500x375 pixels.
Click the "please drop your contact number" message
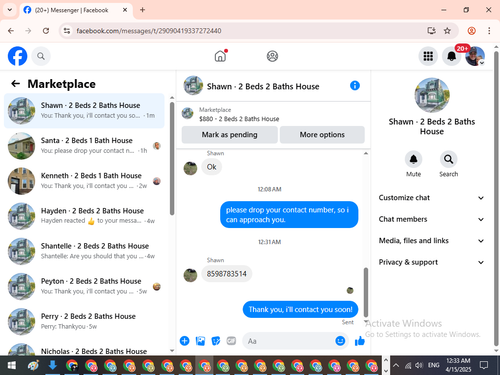pyautogui.click(x=289, y=215)
